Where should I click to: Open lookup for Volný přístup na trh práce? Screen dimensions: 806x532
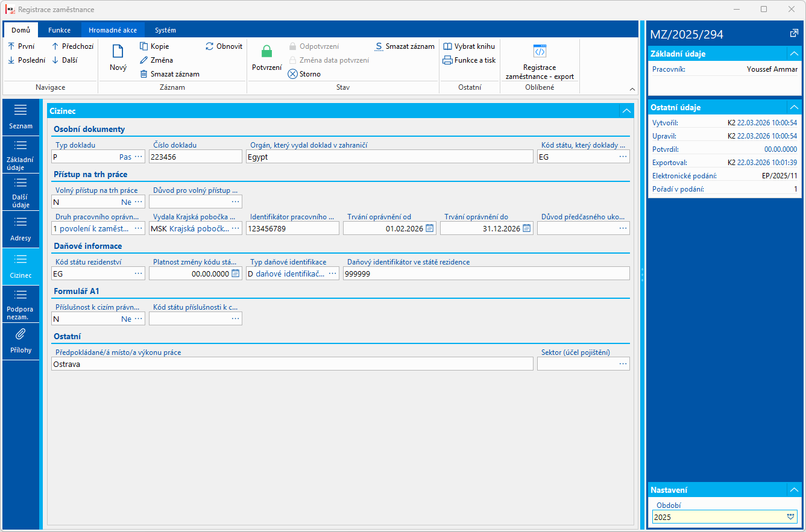(139, 202)
